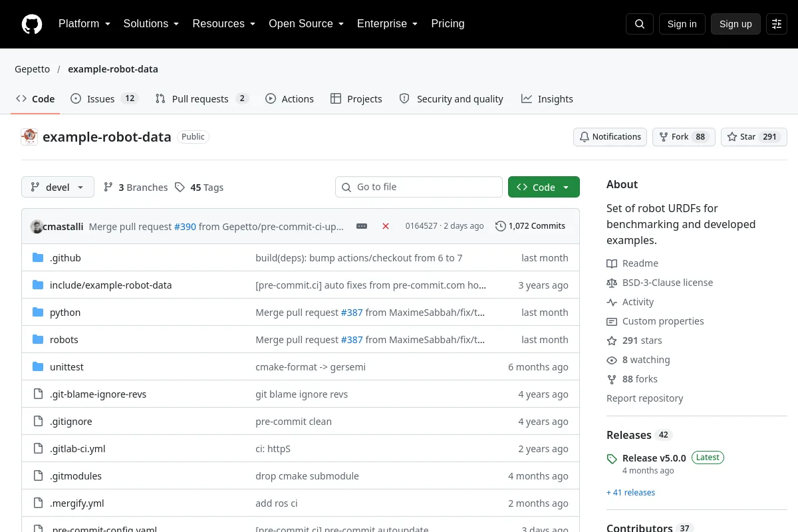Click the Sign up button
The height and width of the screenshot is (532, 798).
(735, 24)
